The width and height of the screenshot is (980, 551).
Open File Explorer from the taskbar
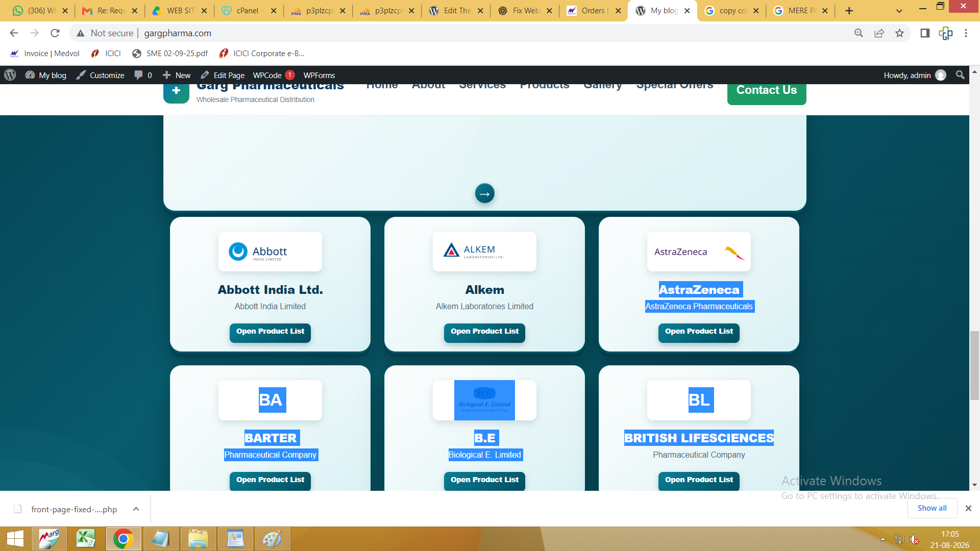pos(198,539)
